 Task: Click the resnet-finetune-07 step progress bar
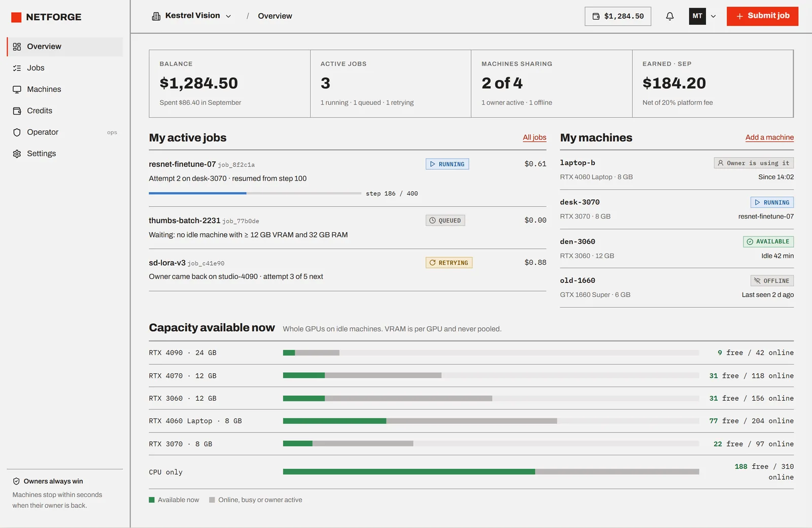click(255, 193)
